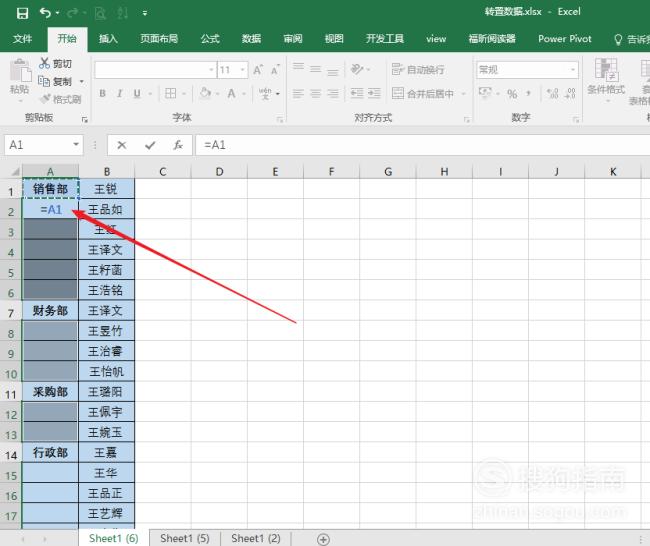
Task: Open the 福昕阅读器 ribbon tab
Action: [x=492, y=39]
